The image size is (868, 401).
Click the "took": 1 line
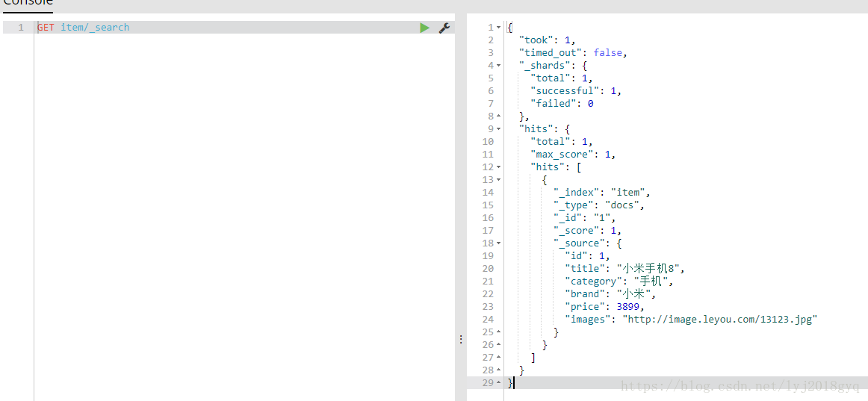pyautogui.click(x=548, y=40)
